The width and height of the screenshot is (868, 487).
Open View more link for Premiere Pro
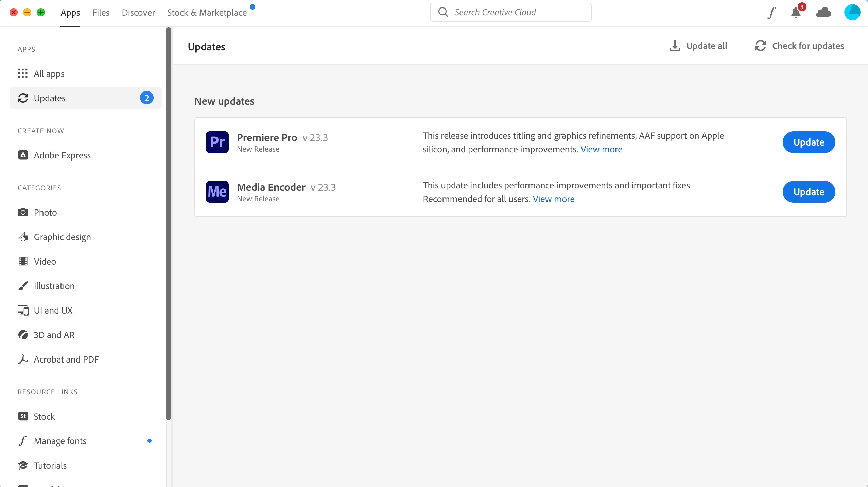tap(601, 149)
